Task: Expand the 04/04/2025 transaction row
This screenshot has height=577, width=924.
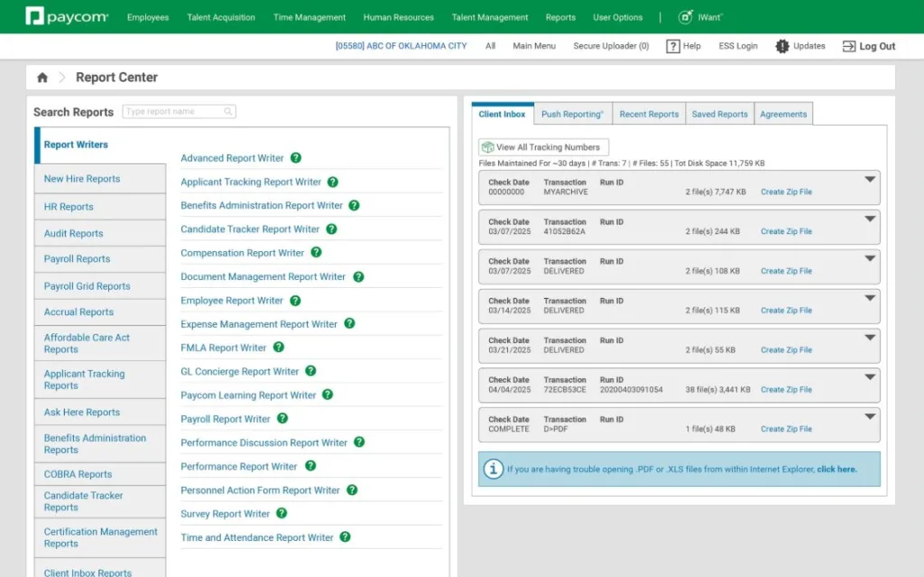Action: point(869,379)
